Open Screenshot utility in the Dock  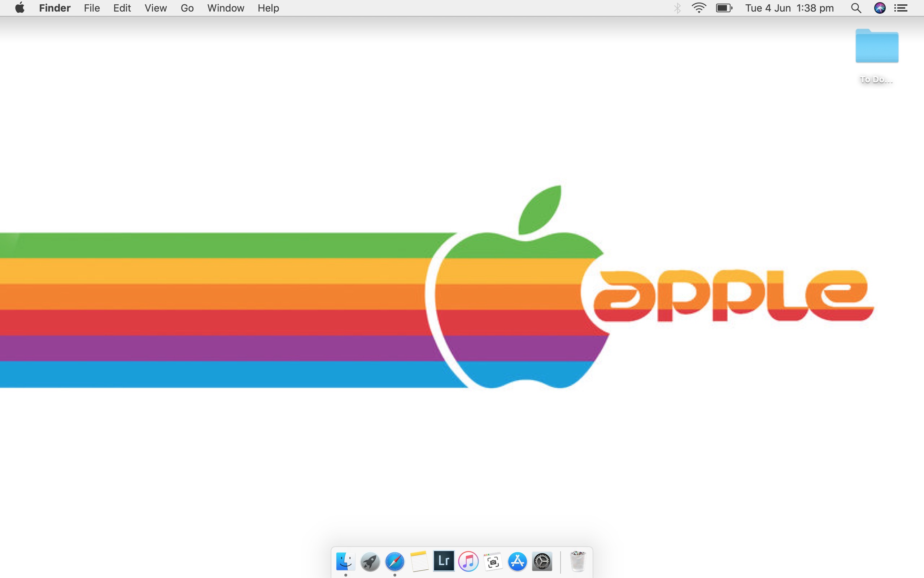point(493,561)
